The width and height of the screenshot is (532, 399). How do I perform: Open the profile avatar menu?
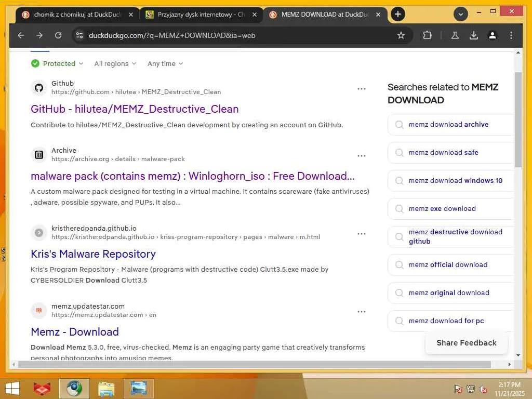click(x=493, y=35)
